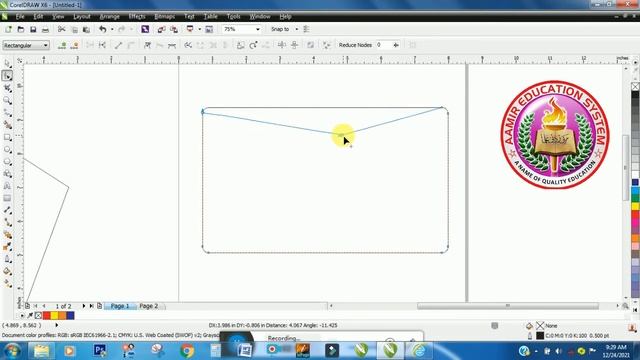Click the Print icon

[45, 29]
